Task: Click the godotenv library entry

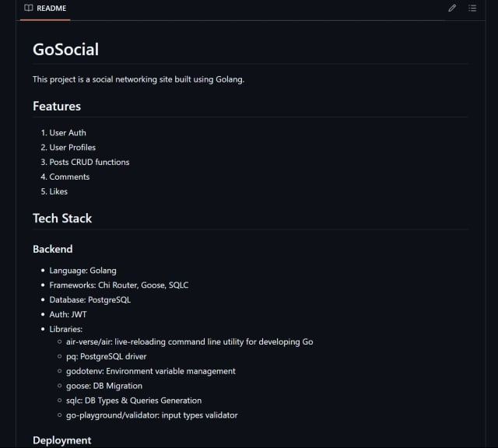Action: (151, 371)
